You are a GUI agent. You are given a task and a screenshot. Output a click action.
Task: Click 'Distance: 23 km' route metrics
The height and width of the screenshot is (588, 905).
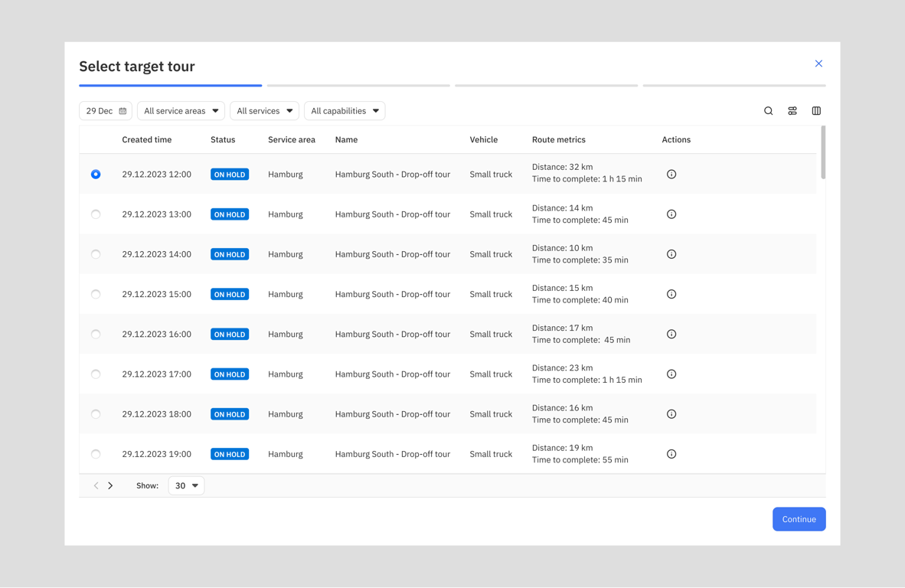tap(562, 367)
